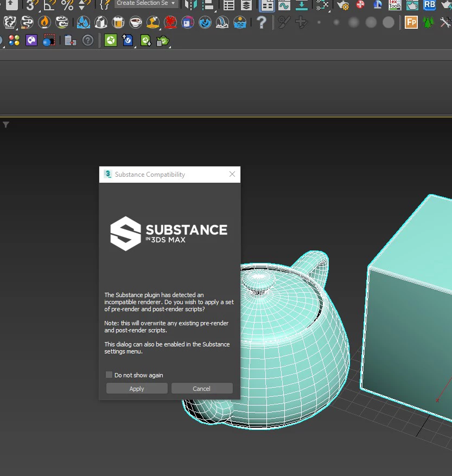Click the purple palette icon
Image resolution: width=452 pixels, height=476 pixels.
pos(31,40)
